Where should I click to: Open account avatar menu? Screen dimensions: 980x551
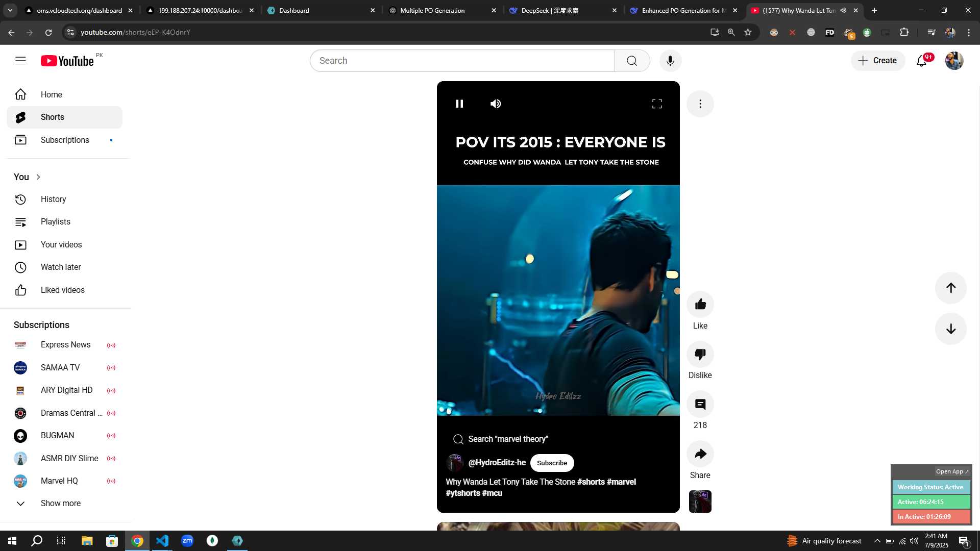(x=954, y=61)
